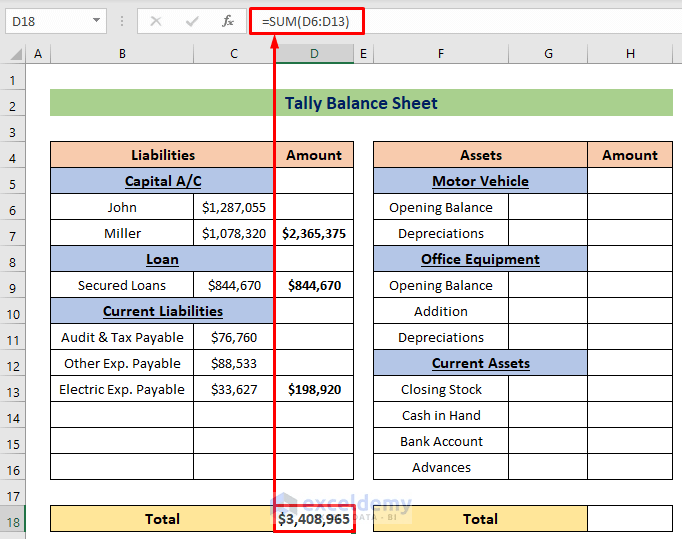Select the Audit & Tax Payable cell
Screen dimensions: 682x539
pyautogui.click(x=122, y=337)
